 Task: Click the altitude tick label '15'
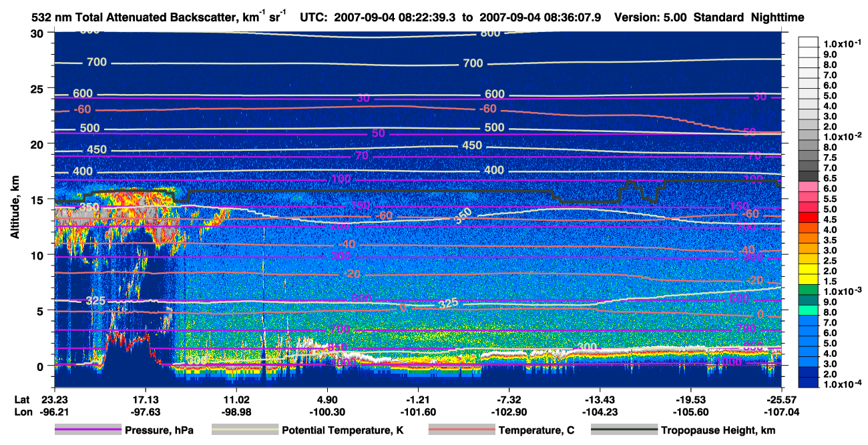click(x=38, y=199)
